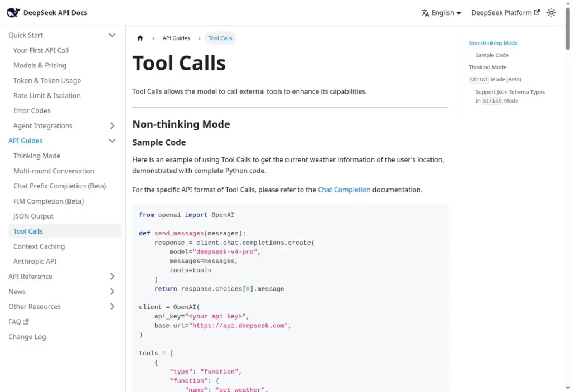Open the JSON Output page
The width and height of the screenshot is (571, 392).
pyautogui.click(x=33, y=216)
